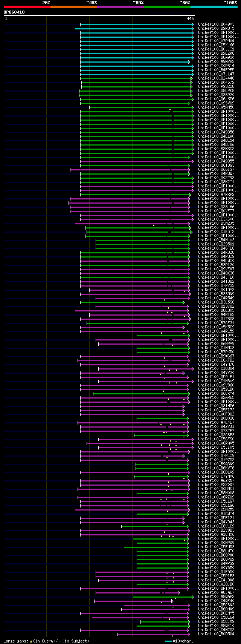
Task: Select hit UniRef100_P49355
Action: coord(216,161)
